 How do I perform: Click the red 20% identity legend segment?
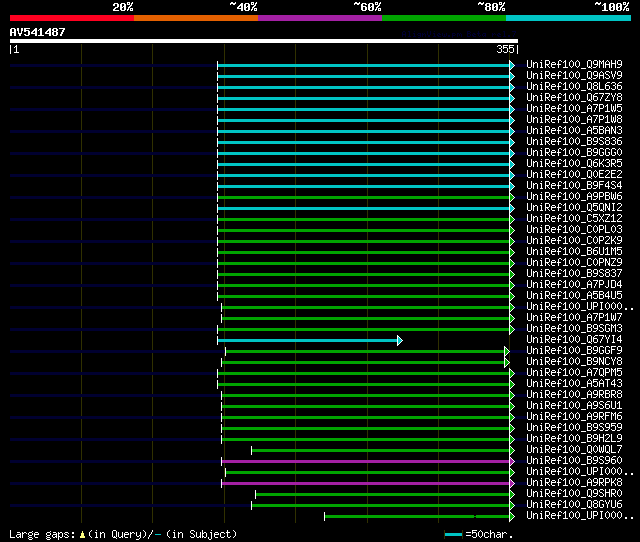72,18
